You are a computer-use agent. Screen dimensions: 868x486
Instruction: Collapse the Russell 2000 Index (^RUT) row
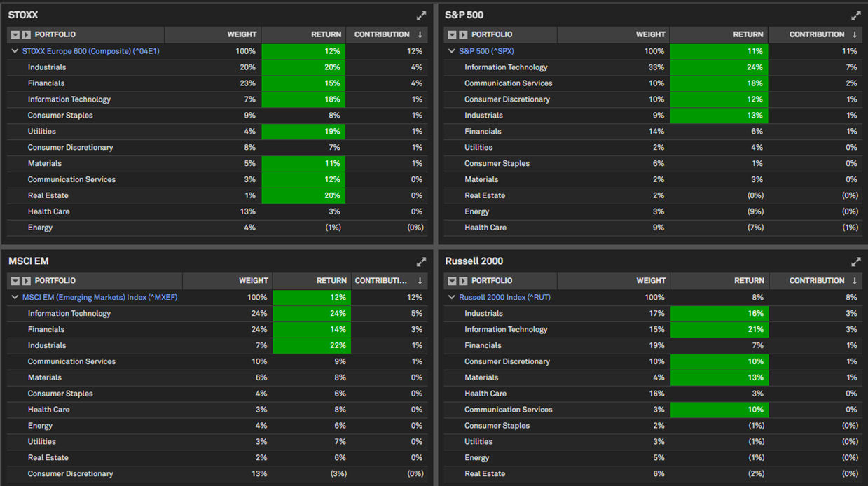(x=452, y=298)
